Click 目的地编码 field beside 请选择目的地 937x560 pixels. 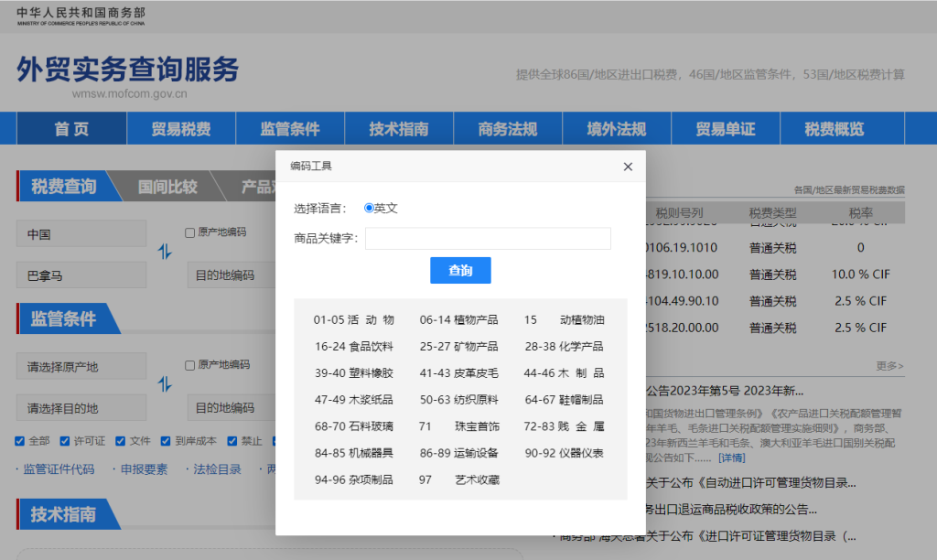(x=232, y=407)
